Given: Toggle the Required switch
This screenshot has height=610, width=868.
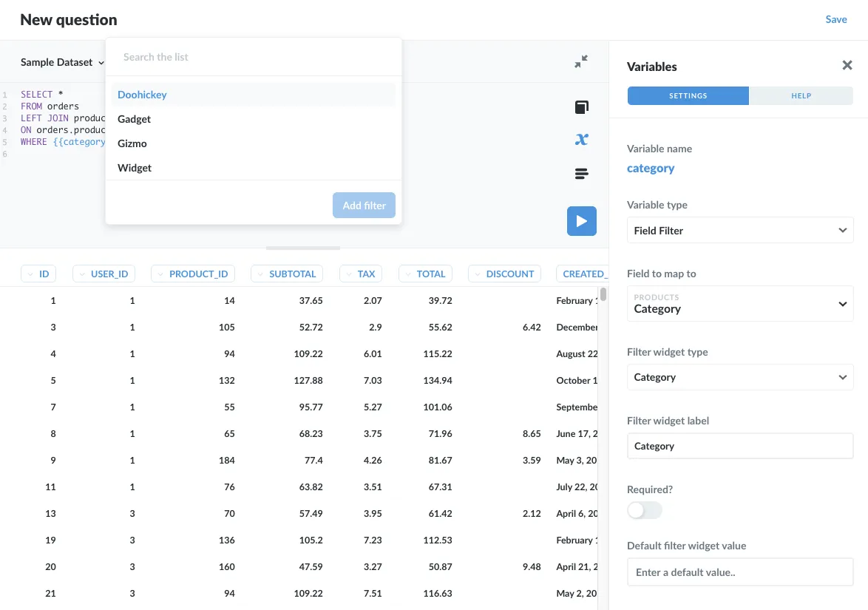Looking at the screenshot, I should point(645,509).
